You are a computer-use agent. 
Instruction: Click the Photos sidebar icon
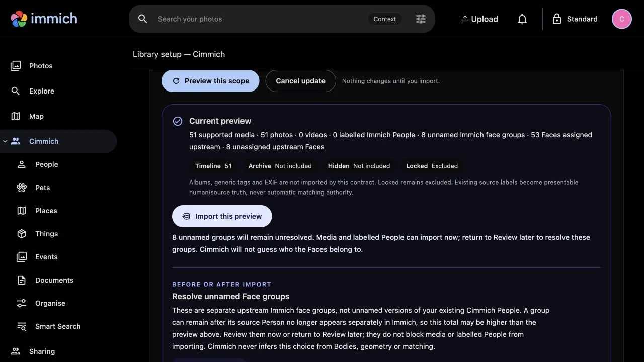16,66
